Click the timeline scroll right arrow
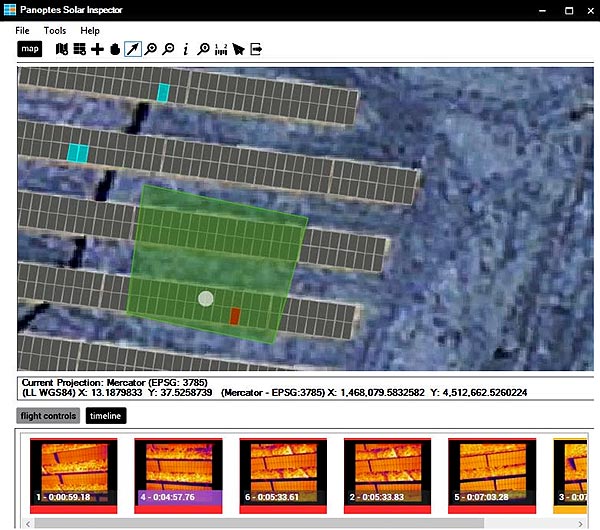Screen dimensions: 600x530 point(581,523)
